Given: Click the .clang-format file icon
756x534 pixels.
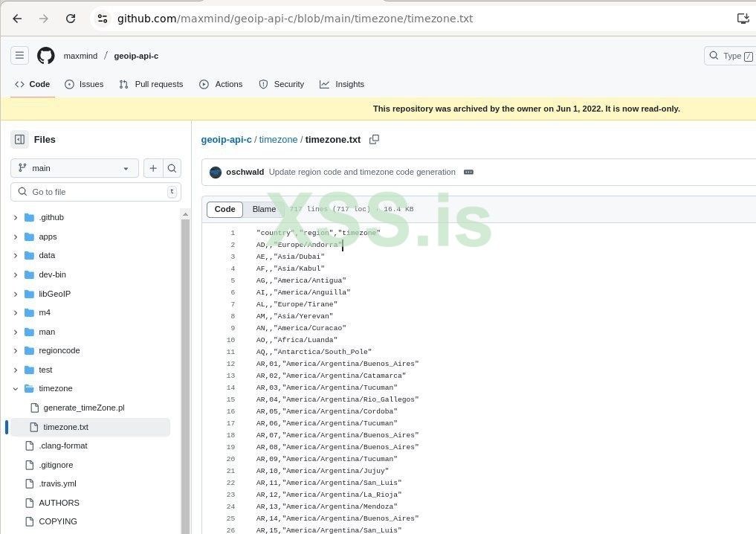Looking at the screenshot, I should pyautogui.click(x=30, y=446).
